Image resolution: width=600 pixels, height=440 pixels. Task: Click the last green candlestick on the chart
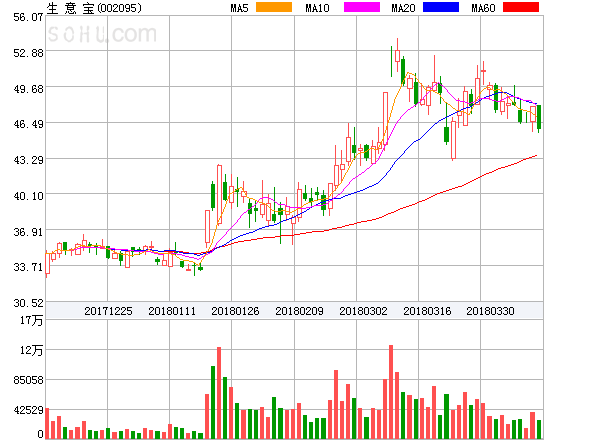point(539,118)
